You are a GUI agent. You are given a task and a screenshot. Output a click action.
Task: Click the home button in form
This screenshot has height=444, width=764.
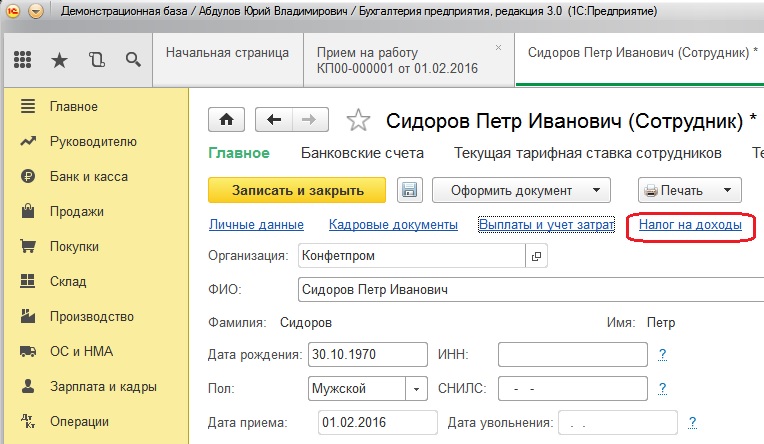coord(226,121)
